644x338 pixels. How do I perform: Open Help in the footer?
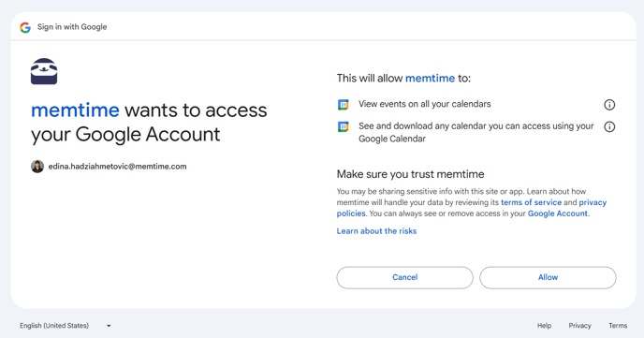point(544,326)
